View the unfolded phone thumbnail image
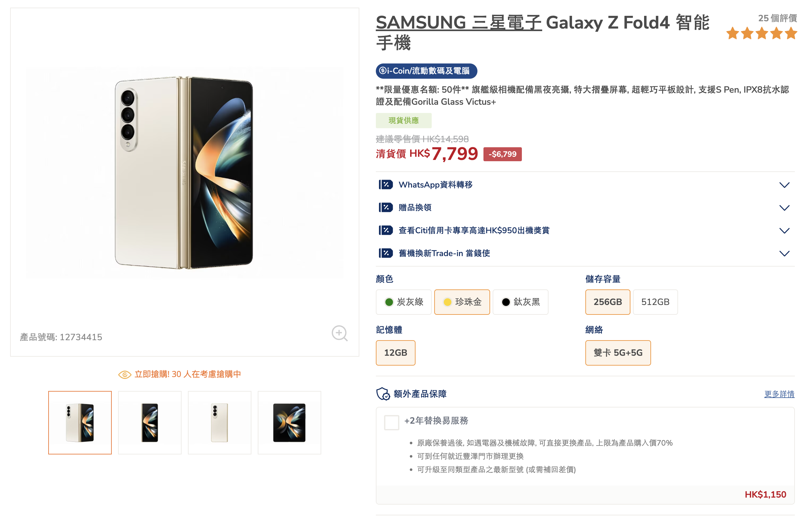The width and height of the screenshot is (812, 516). 289,423
